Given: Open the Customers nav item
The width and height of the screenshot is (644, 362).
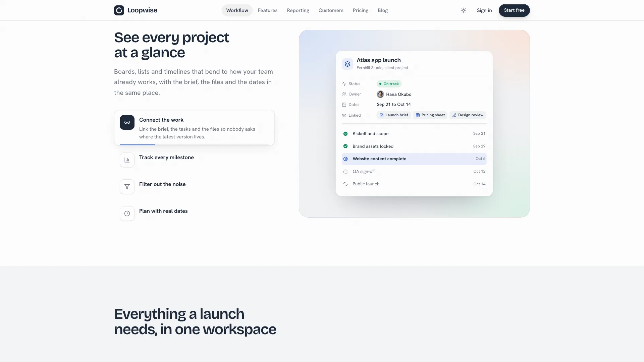Looking at the screenshot, I should 331,10.
